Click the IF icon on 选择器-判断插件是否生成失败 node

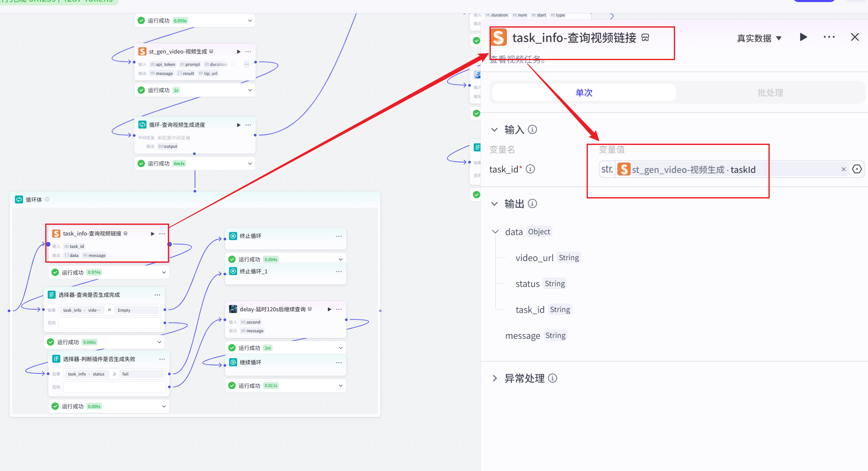click(56, 359)
